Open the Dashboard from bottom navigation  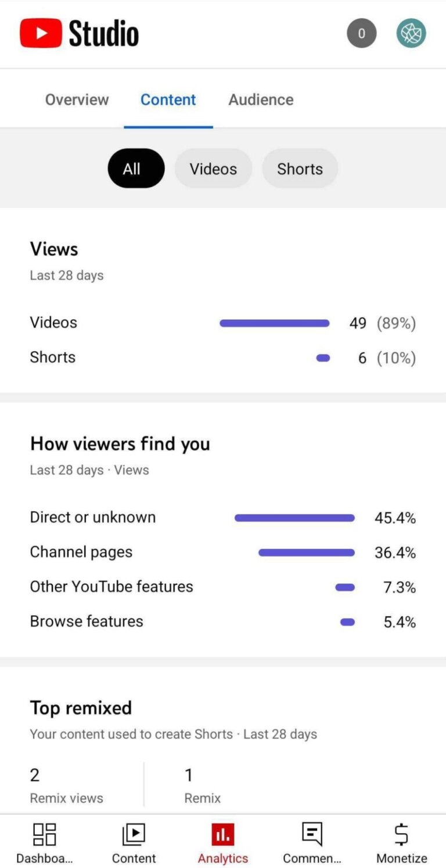44,841
